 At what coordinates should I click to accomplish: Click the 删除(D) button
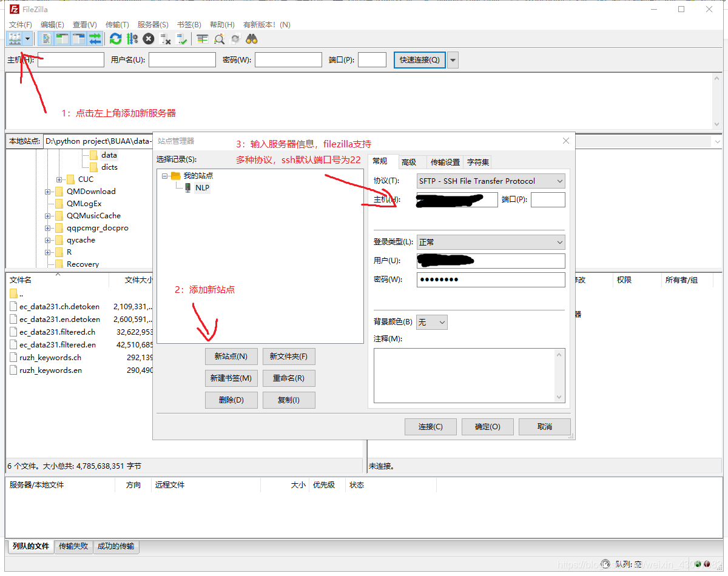point(231,400)
